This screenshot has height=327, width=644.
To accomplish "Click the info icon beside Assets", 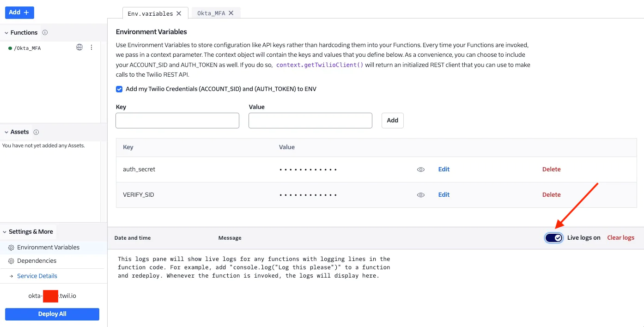I will pos(36,132).
